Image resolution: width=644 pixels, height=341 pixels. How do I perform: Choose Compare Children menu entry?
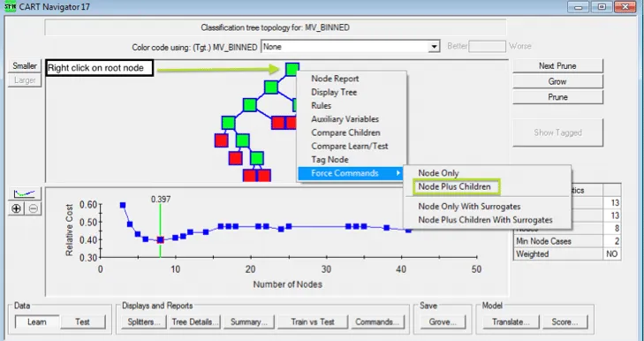(345, 133)
